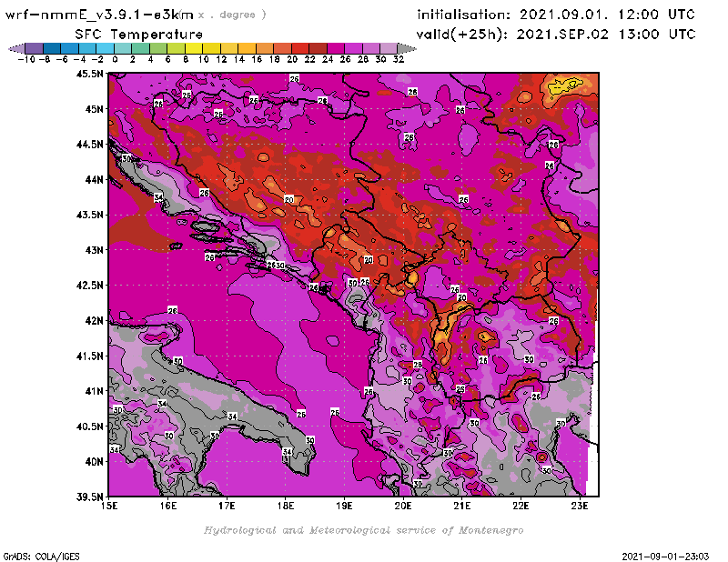Viewport: 728px width, 562px height.
Task: Pick the light cyan swatch for -2 to 0
Action: coord(106,48)
